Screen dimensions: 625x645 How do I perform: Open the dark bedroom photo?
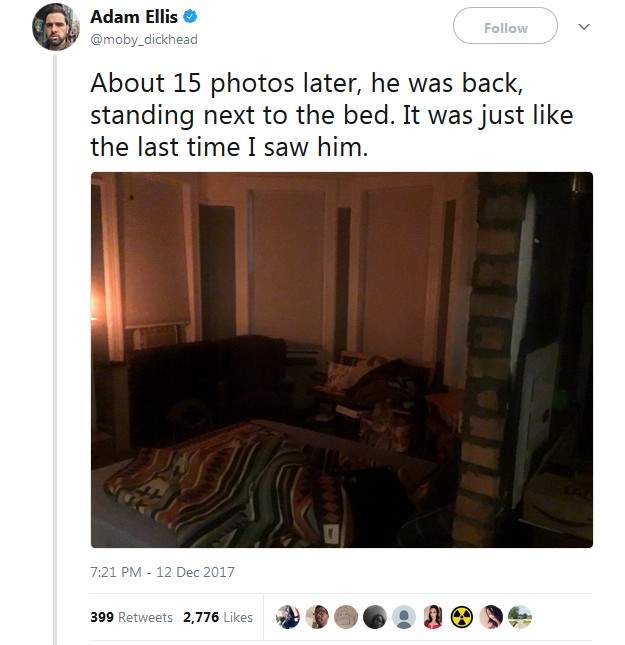pos(342,360)
